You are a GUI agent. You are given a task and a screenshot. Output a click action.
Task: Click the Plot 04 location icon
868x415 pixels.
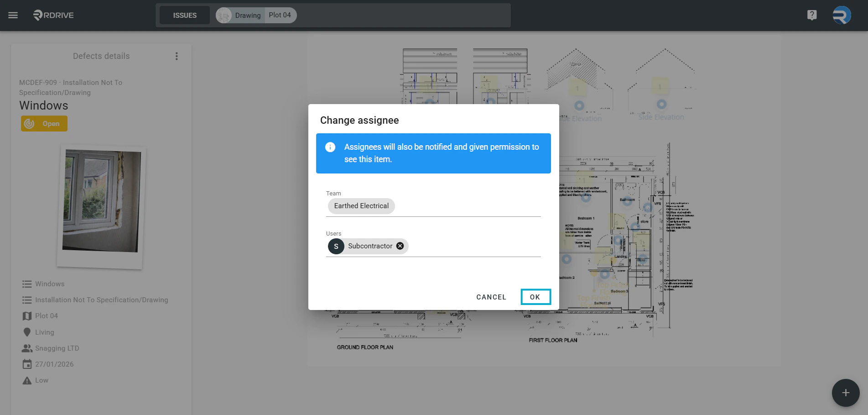27,315
